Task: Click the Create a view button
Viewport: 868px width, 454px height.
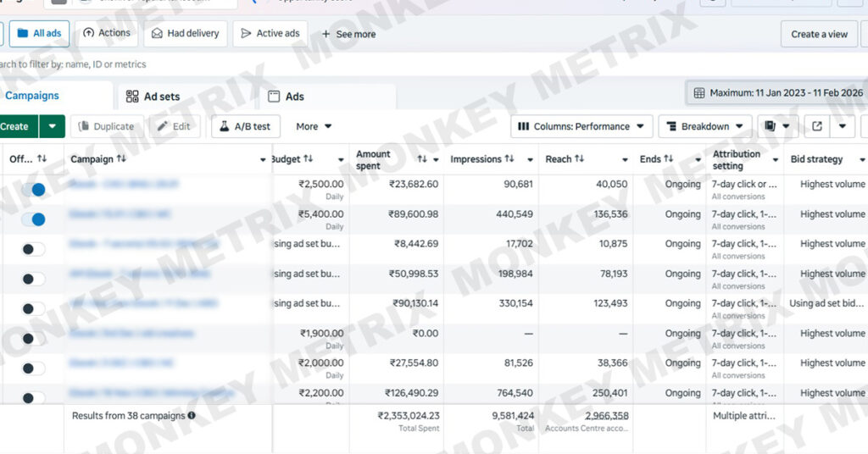Action: click(818, 34)
